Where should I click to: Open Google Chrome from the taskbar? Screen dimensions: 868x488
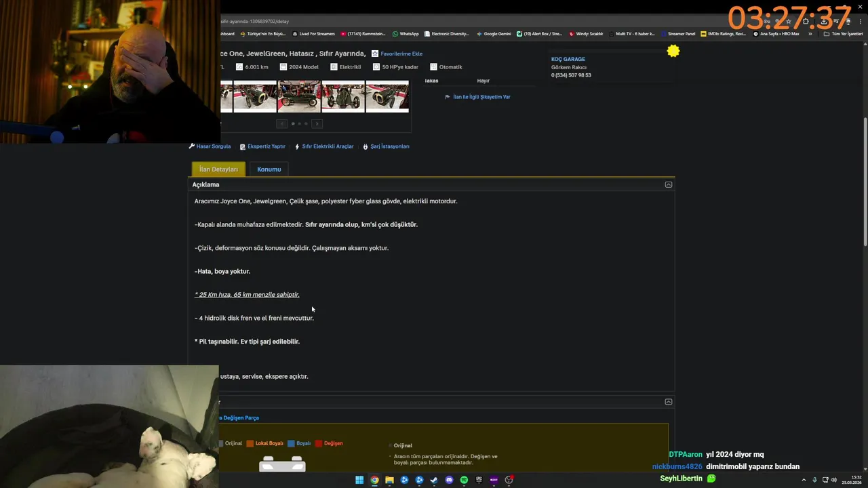pyautogui.click(x=374, y=480)
